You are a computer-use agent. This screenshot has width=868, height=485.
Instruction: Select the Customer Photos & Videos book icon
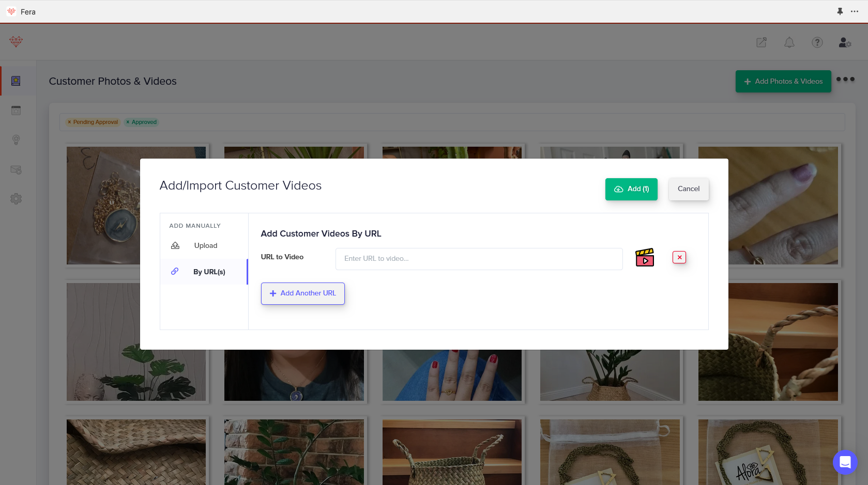[x=16, y=81]
